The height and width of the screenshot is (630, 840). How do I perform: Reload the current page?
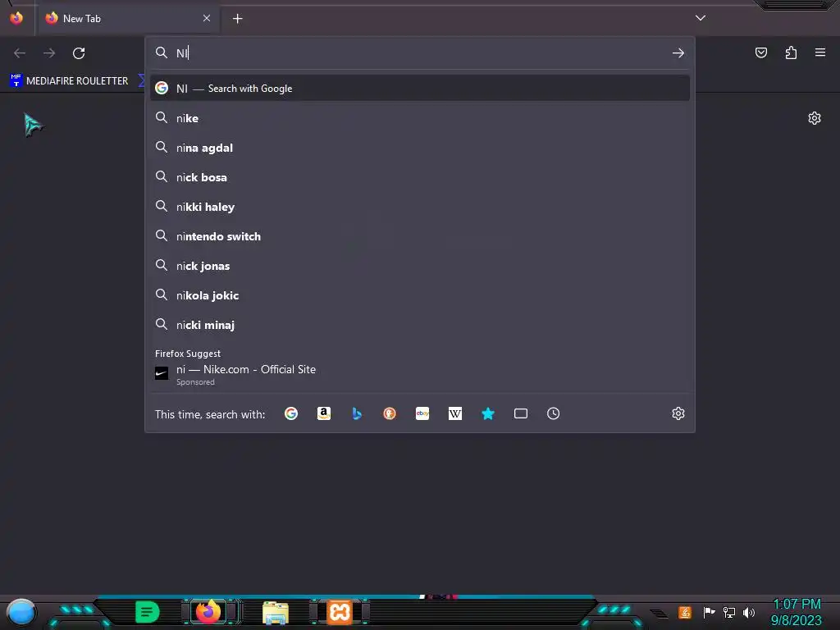click(79, 53)
